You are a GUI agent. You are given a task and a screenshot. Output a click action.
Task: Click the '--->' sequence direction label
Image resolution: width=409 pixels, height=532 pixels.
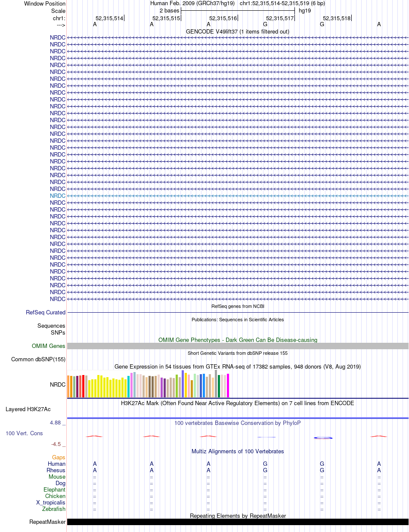pos(61,25)
